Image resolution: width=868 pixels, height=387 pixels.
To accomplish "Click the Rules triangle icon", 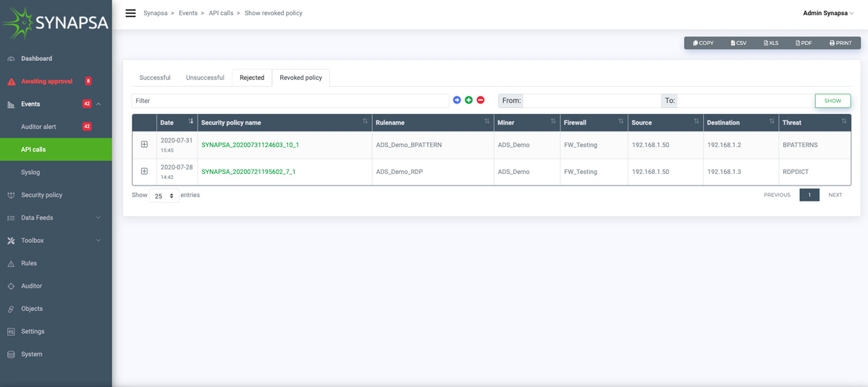I will click(11, 264).
